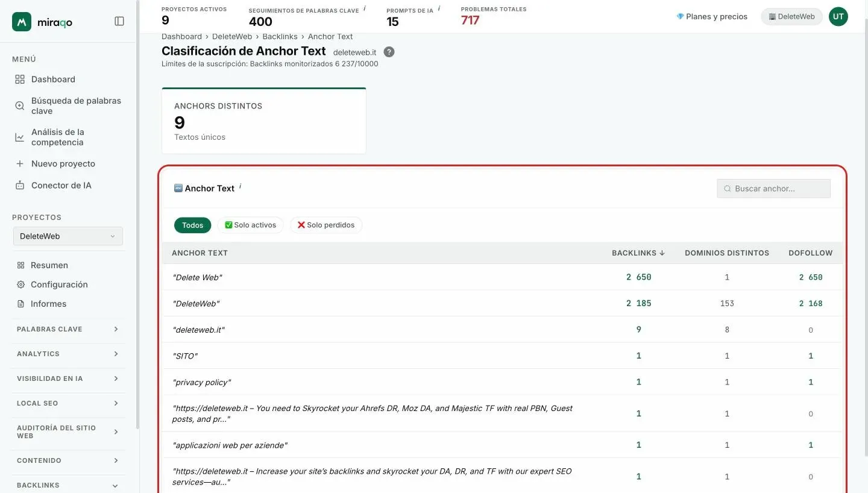Filter by Solo activos
868x493 pixels.
250,225
